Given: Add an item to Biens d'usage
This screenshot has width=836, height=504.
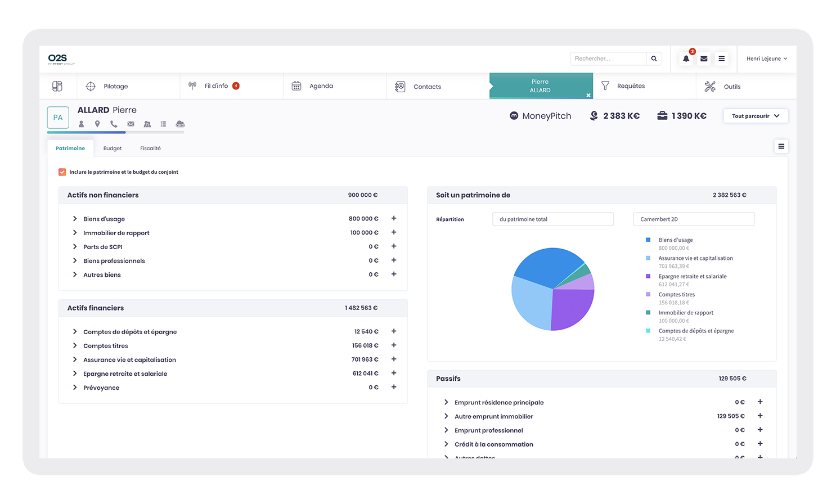Looking at the screenshot, I should point(394,218).
